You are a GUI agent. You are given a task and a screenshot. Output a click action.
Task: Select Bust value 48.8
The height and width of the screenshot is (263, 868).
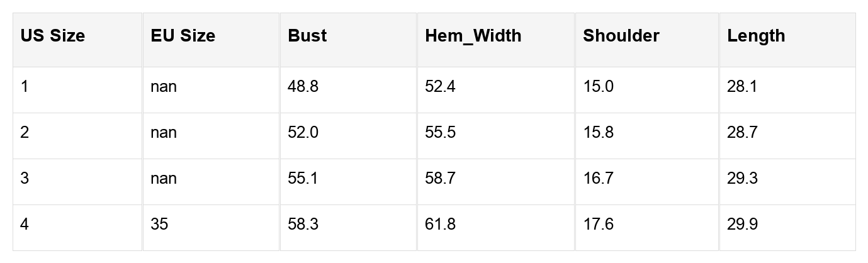coord(303,86)
